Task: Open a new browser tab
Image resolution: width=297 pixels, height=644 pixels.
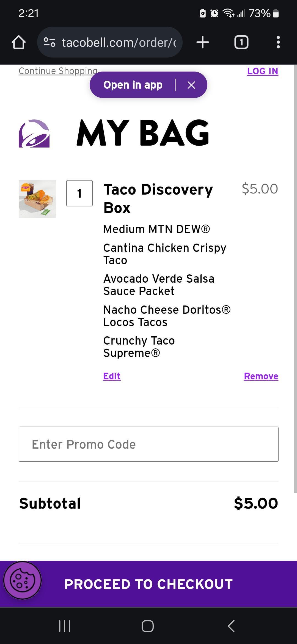Action: pyautogui.click(x=203, y=42)
